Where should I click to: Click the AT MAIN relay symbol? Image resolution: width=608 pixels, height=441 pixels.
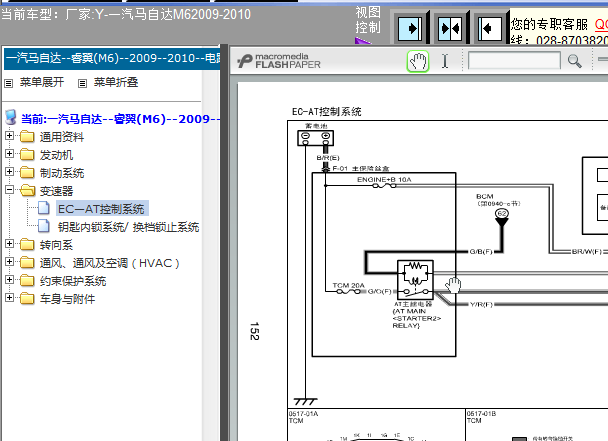point(415,279)
